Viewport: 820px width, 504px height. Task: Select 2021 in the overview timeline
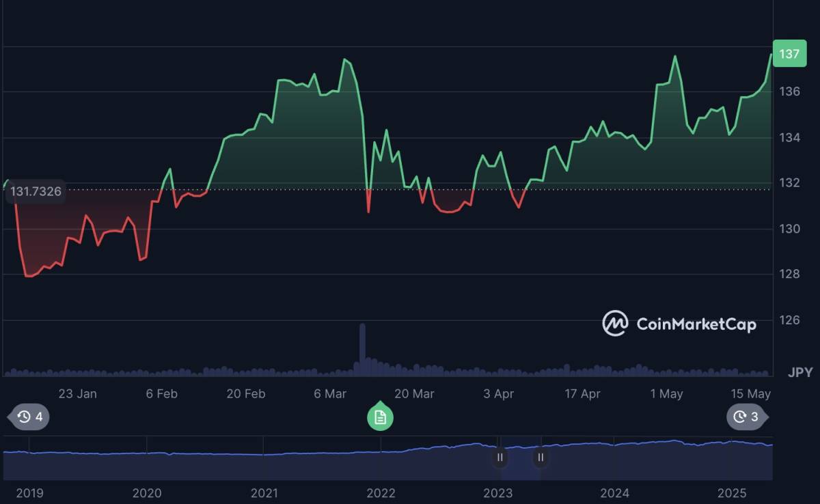click(x=264, y=493)
